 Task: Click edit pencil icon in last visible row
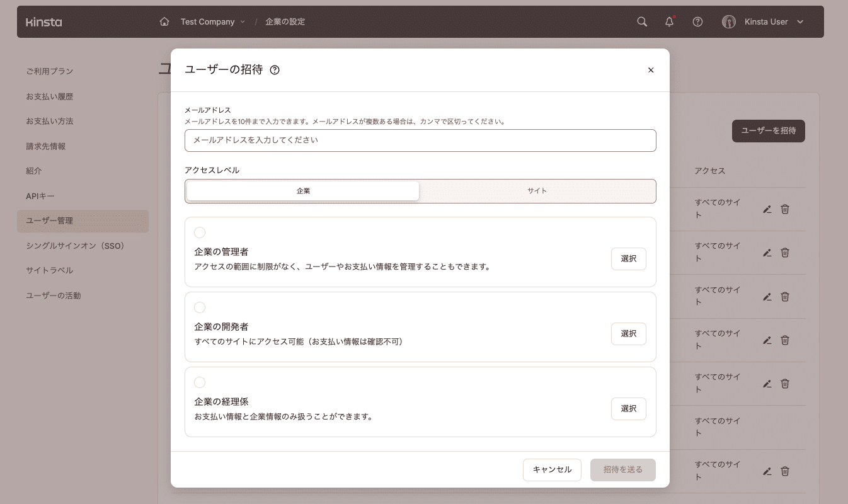[767, 471]
